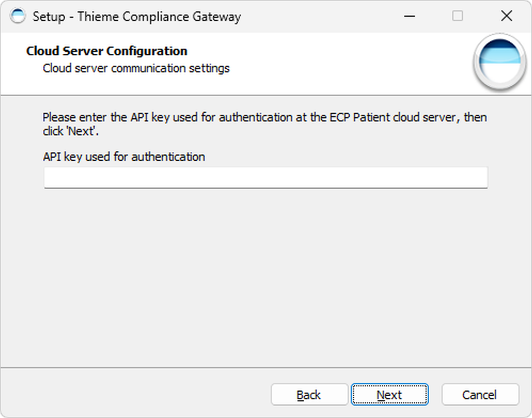The width and height of the screenshot is (532, 418).
Task: Focus the API key text field
Action: (265, 177)
